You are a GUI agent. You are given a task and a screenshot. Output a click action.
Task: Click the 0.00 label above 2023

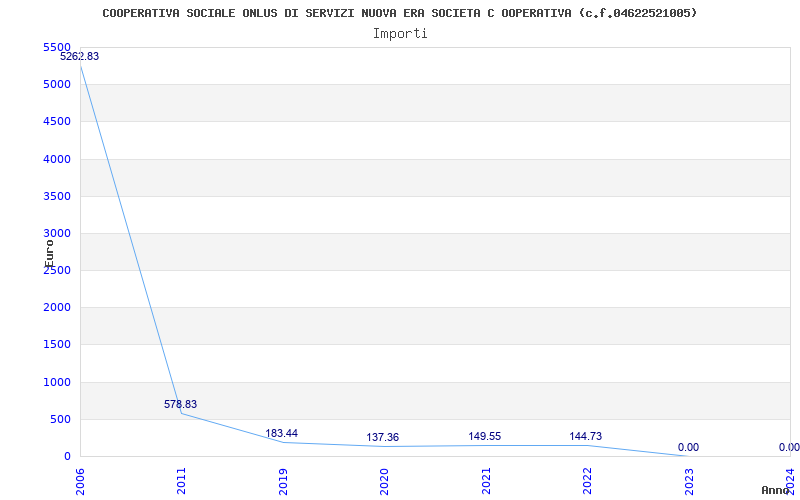click(x=688, y=447)
